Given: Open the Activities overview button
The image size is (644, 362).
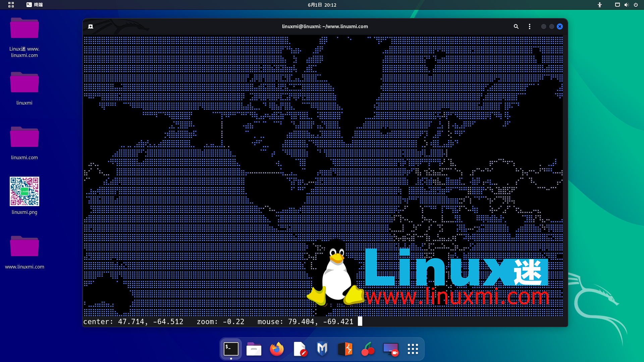Looking at the screenshot, I should point(11,5).
